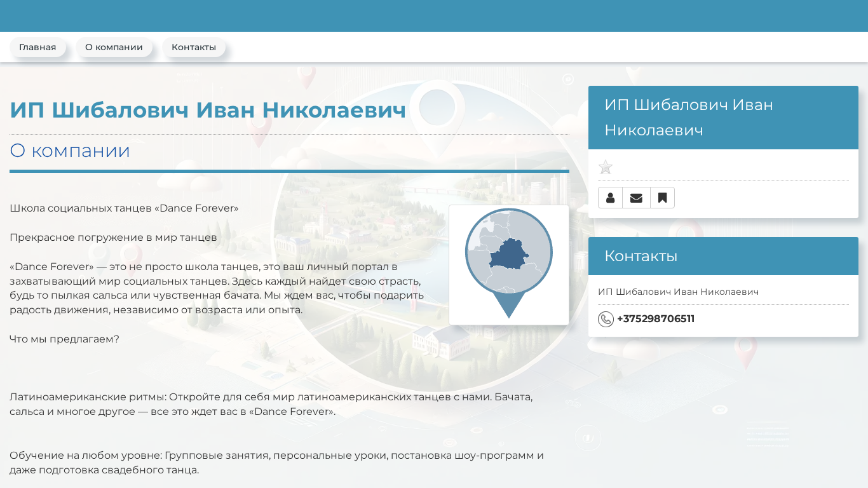Open the Belarus map location thumbnail
868x488 pixels.
tap(509, 265)
